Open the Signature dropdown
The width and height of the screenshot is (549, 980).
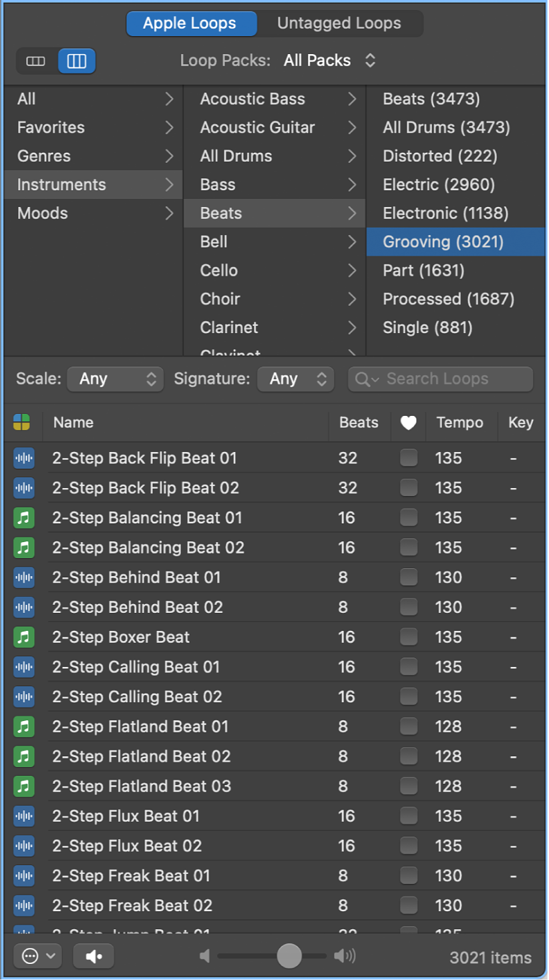[296, 379]
